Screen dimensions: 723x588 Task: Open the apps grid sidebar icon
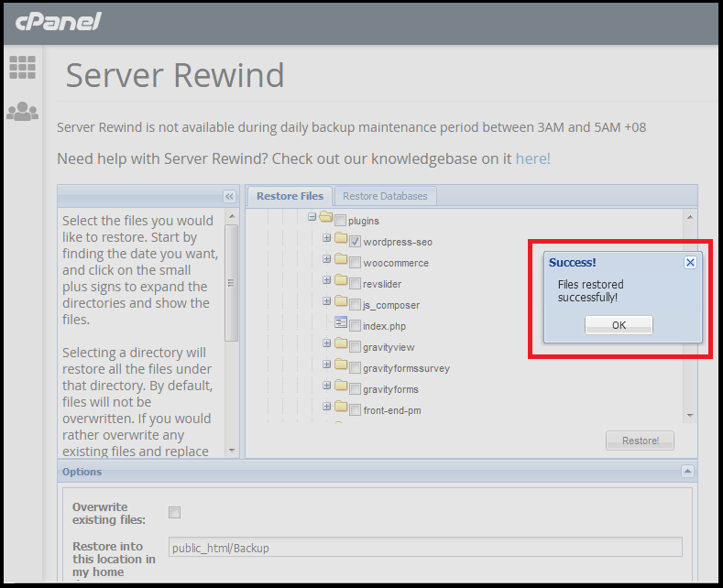click(x=22, y=67)
